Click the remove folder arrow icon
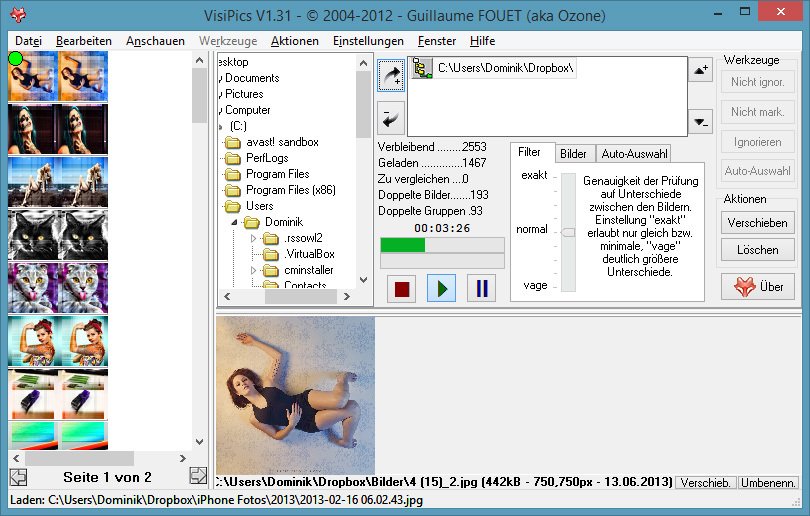Viewport: 810px width, 516px height. (x=391, y=117)
